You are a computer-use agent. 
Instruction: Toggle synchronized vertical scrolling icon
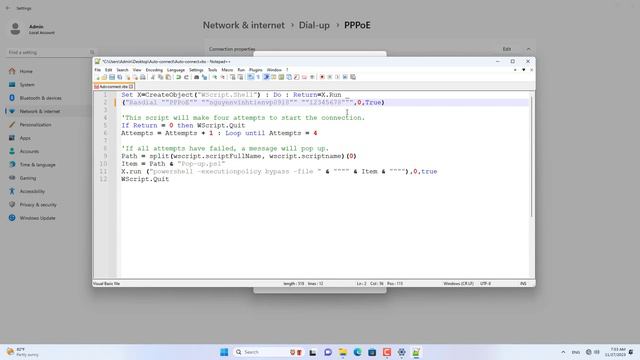233,77
